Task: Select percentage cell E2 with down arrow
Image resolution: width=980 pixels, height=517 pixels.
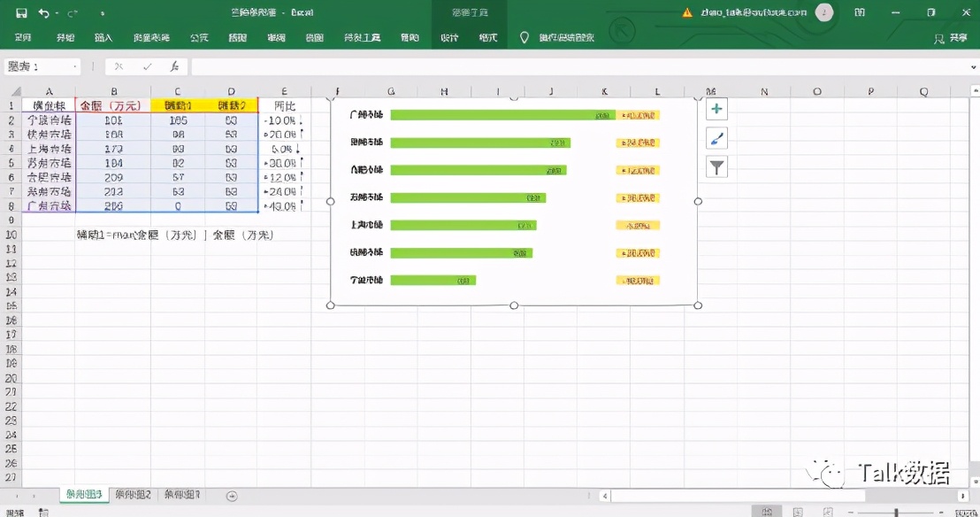Action: (285, 120)
